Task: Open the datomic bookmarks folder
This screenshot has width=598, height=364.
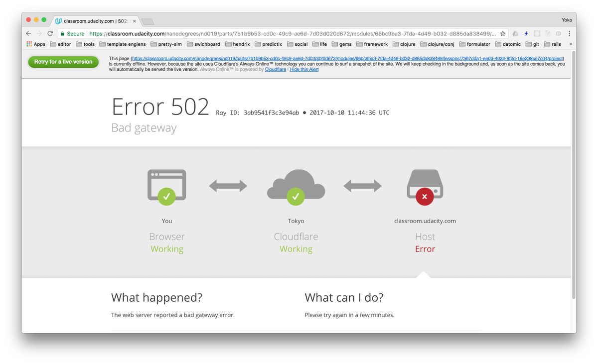Action: pyautogui.click(x=508, y=44)
